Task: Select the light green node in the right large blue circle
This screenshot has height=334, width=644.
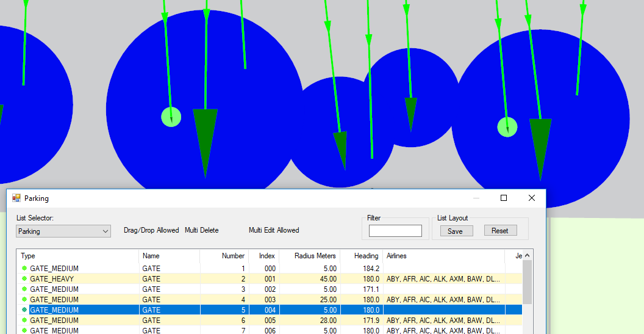Action: [507, 127]
